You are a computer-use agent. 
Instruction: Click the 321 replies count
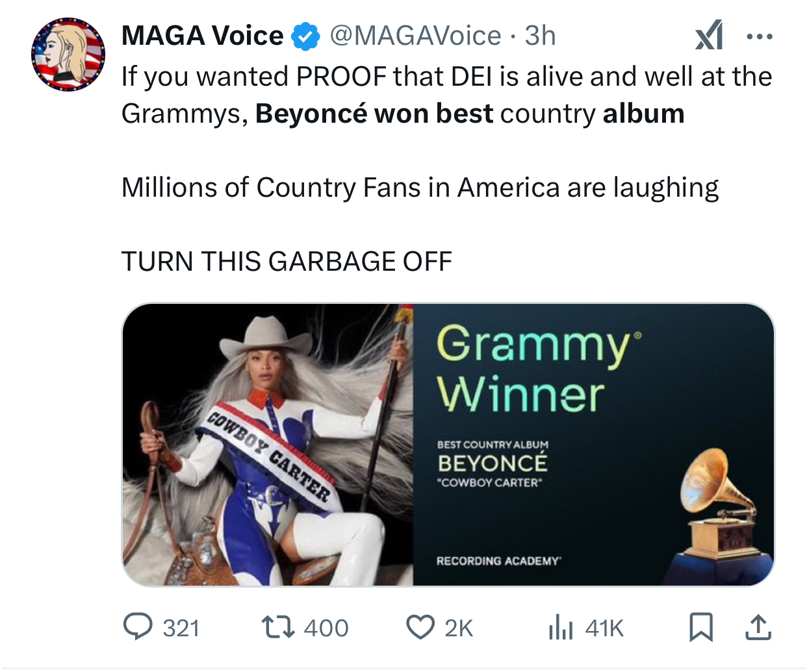181,628
